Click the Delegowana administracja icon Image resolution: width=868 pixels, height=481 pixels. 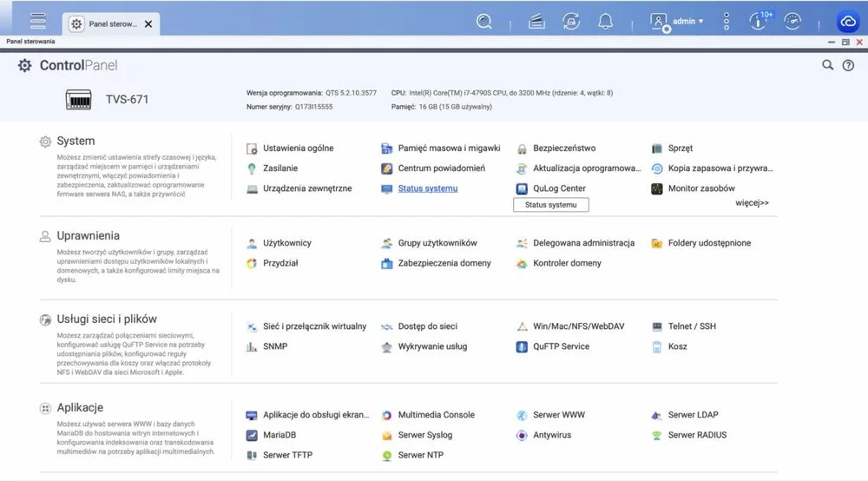(x=522, y=243)
